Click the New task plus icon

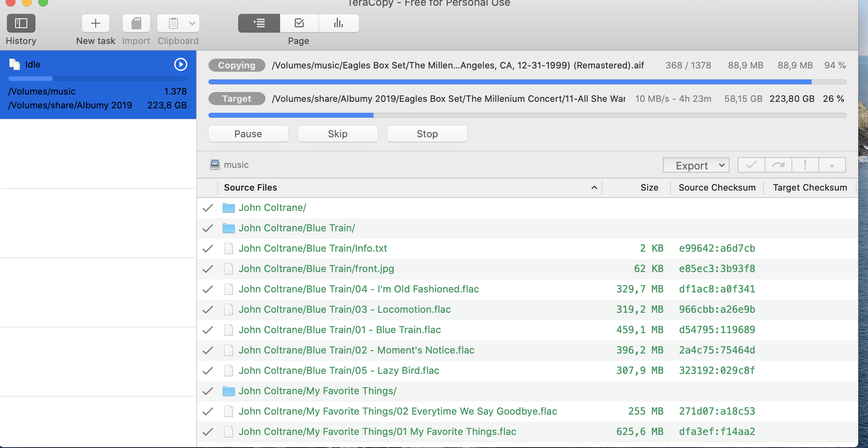(x=96, y=23)
